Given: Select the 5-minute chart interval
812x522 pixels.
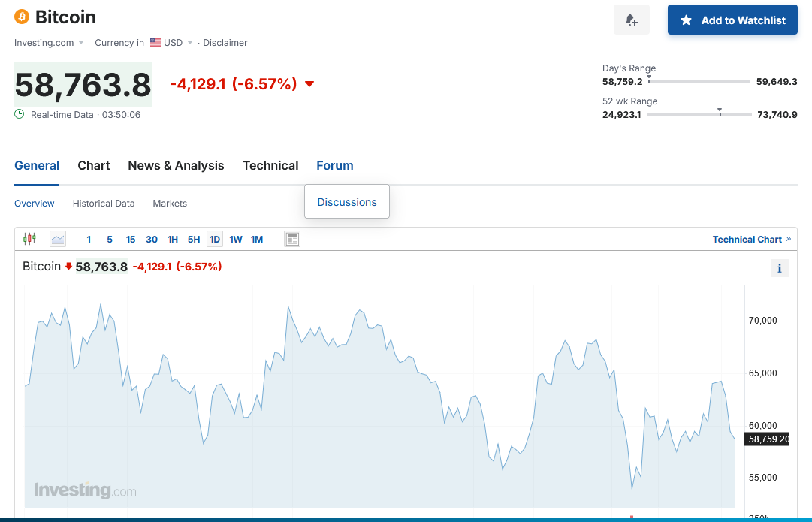Looking at the screenshot, I should tap(109, 240).
